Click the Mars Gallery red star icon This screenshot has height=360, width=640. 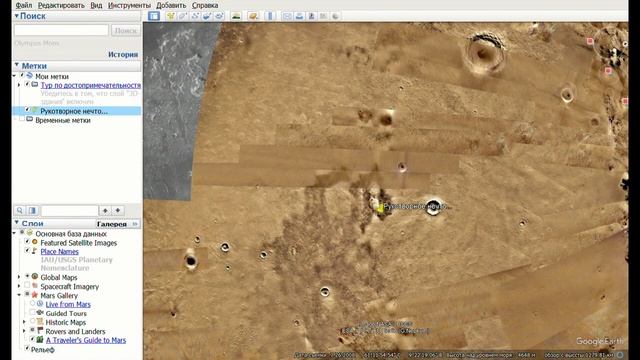(35, 295)
